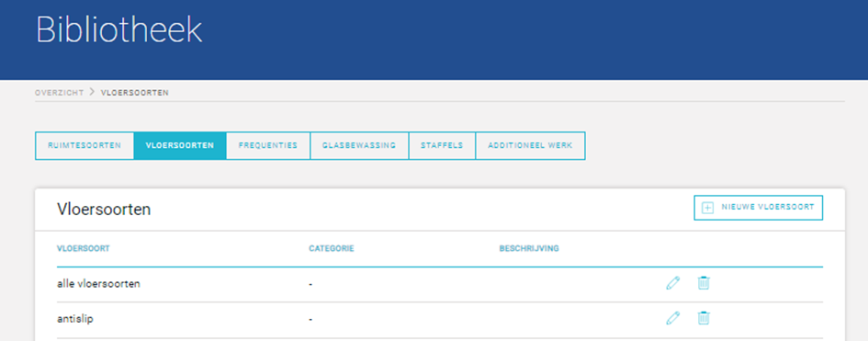This screenshot has width=868, height=341.
Task: Edit the 'alle vloersoorten' row with pencil icon
Action: (672, 283)
